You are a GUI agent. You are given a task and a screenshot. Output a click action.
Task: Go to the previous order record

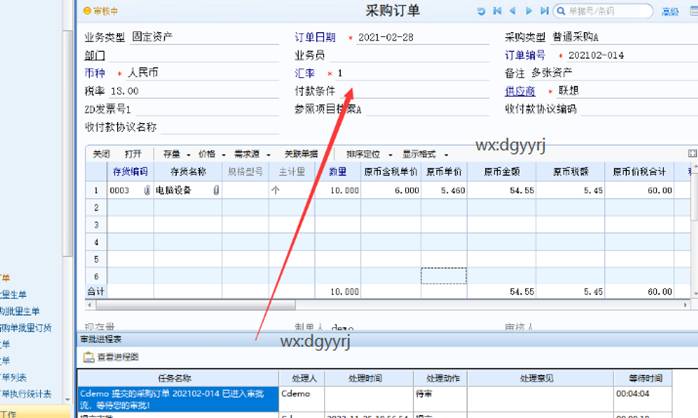click(514, 11)
